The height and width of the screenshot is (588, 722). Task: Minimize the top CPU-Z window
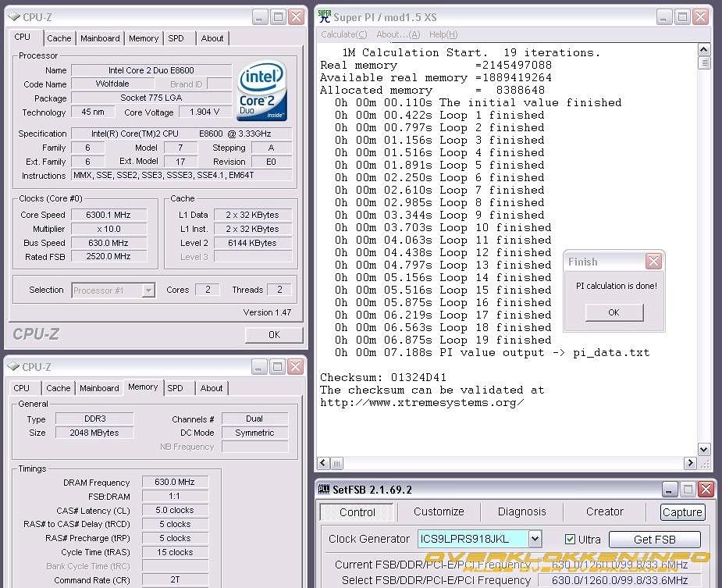(260, 17)
